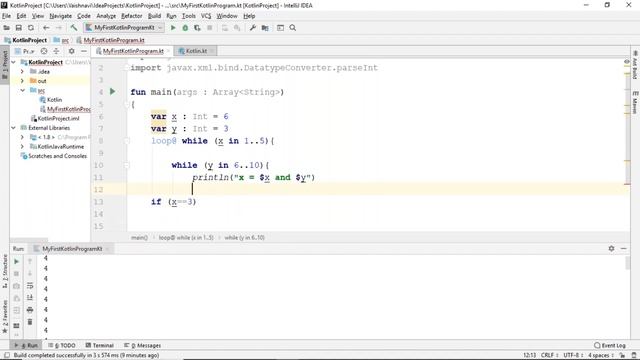
Task: Click the print icon in Run console
Action: pos(30,310)
